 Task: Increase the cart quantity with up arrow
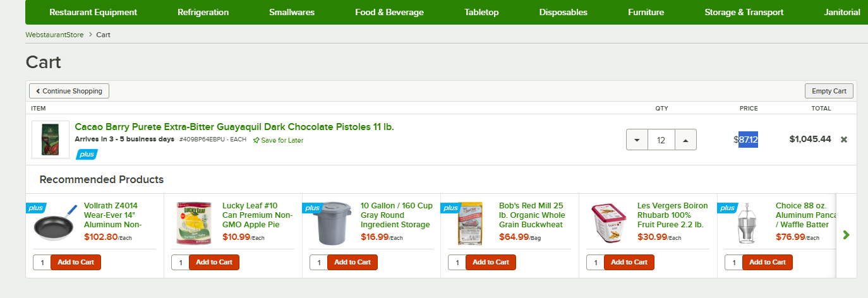pos(685,140)
